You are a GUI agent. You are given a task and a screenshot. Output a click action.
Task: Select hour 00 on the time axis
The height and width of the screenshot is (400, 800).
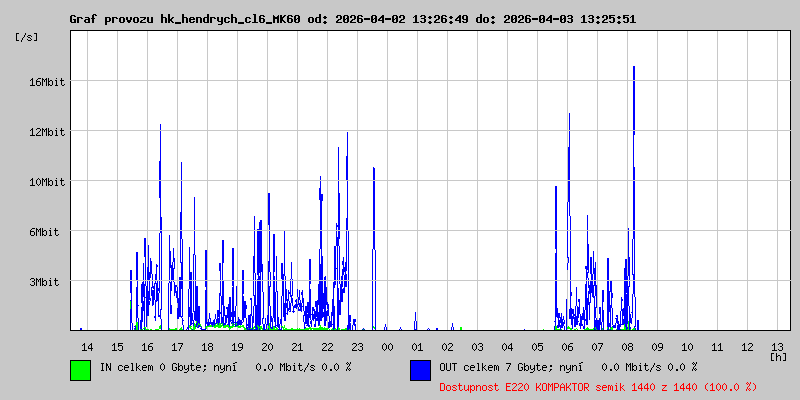point(387,346)
